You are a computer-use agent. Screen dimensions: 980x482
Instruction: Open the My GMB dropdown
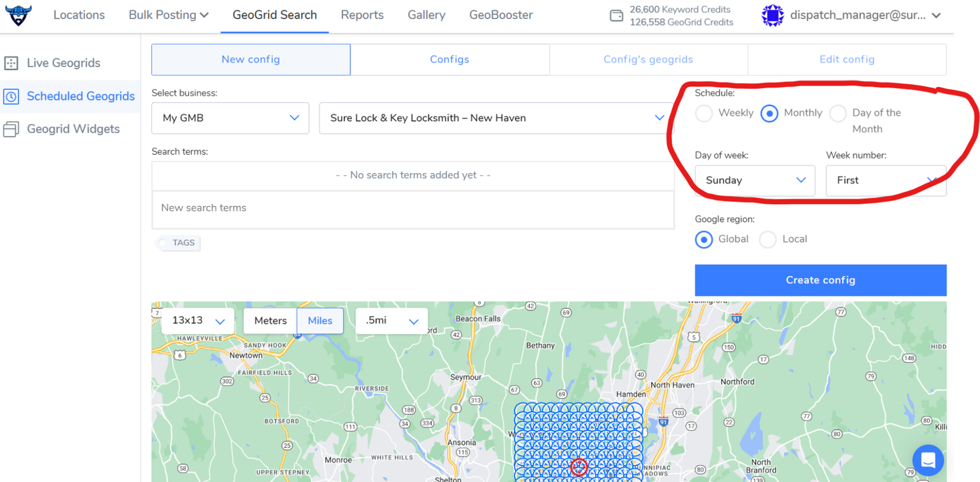point(230,118)
